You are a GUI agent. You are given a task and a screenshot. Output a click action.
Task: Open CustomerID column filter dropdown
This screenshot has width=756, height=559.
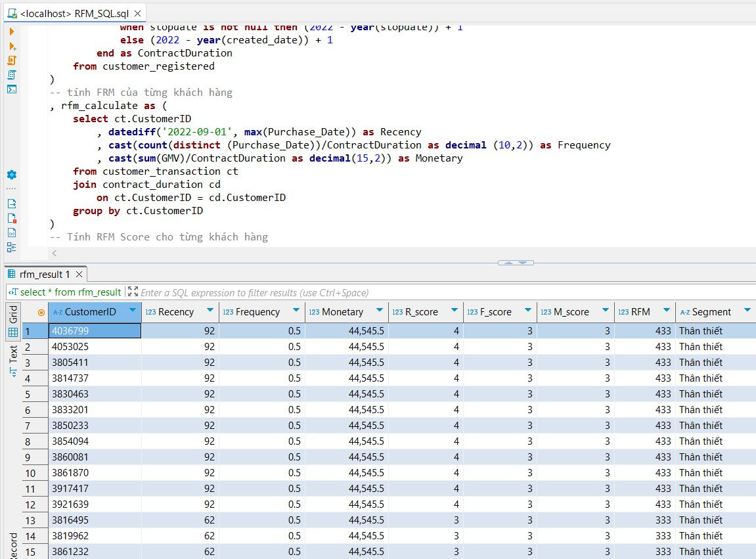tap(133, 310)
